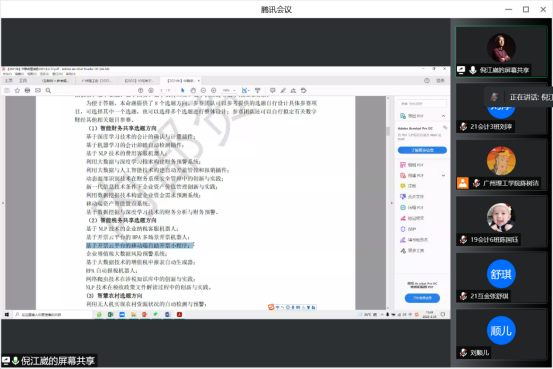Click the magnifier search icon
The height and width of the screenshot is (369, 553).
coord(48,91)
